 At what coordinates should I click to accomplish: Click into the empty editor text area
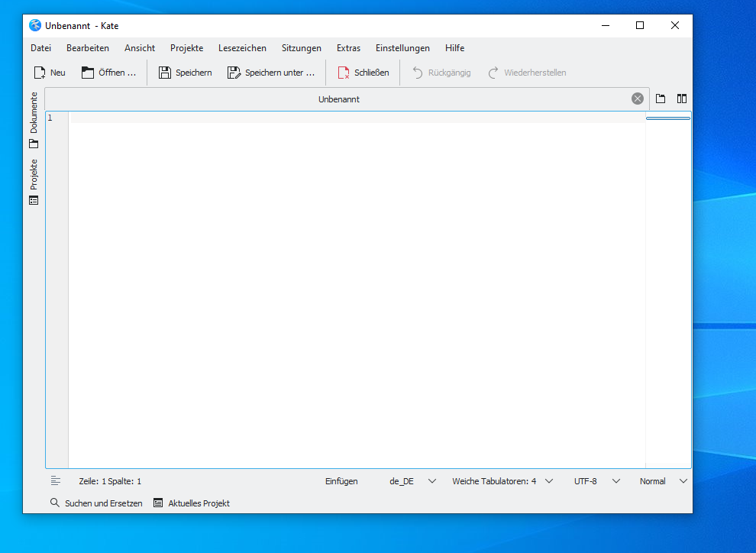click(x=357, y=289)
